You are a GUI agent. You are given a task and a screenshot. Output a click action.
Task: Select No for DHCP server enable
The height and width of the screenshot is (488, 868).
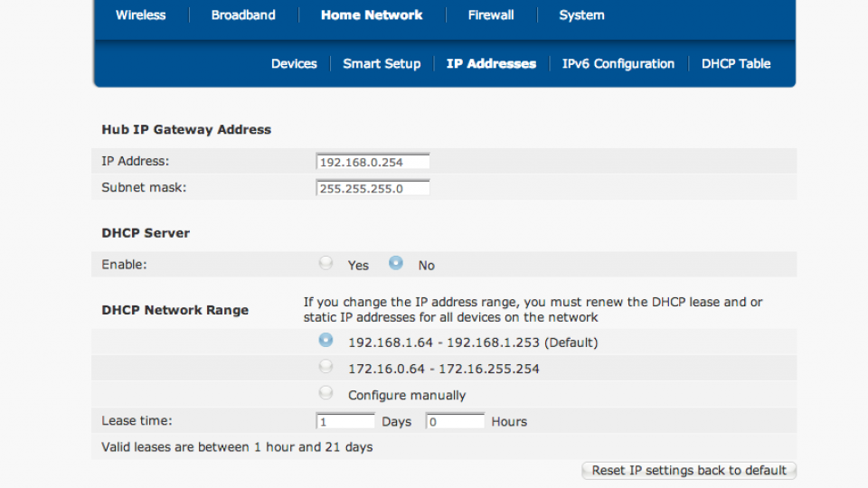tap(396, 264)
